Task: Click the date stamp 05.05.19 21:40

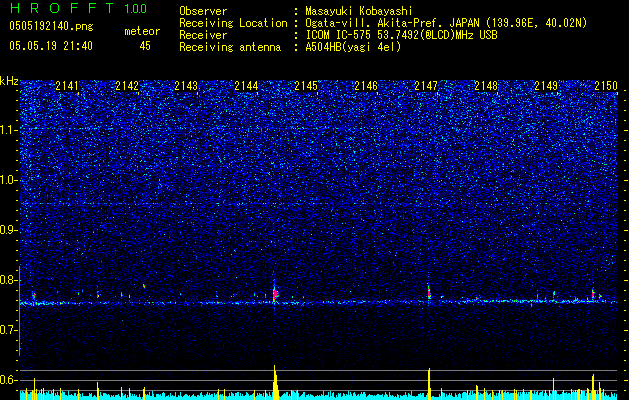Action: [51, 46]
